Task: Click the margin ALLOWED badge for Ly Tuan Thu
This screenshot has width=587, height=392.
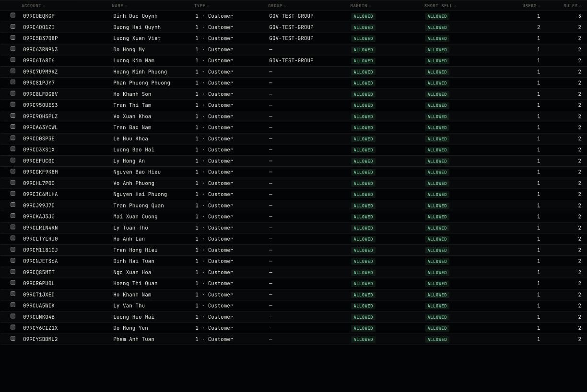Action: click(x=363, y=228)
